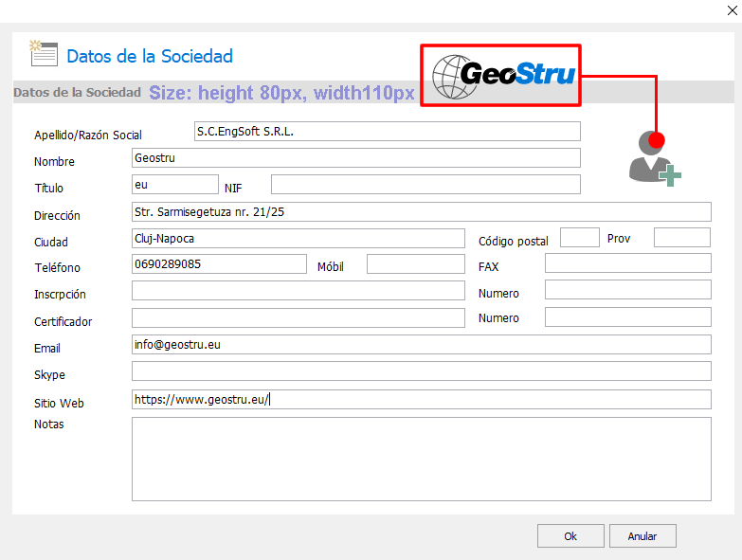Viewport: 742px width, 560px height.
Task: Click the Nombre field containing Geostru
Action: pos(356,158)
